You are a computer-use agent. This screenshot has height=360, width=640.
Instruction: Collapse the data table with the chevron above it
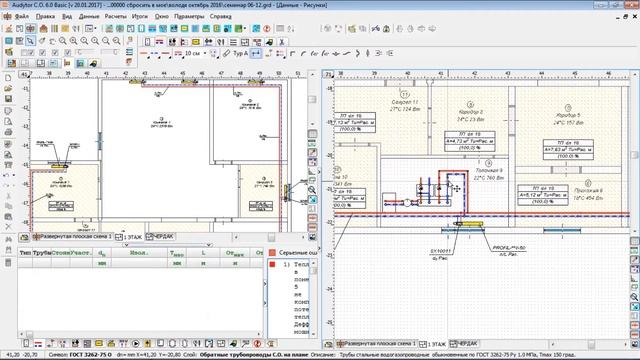[127, 245]
